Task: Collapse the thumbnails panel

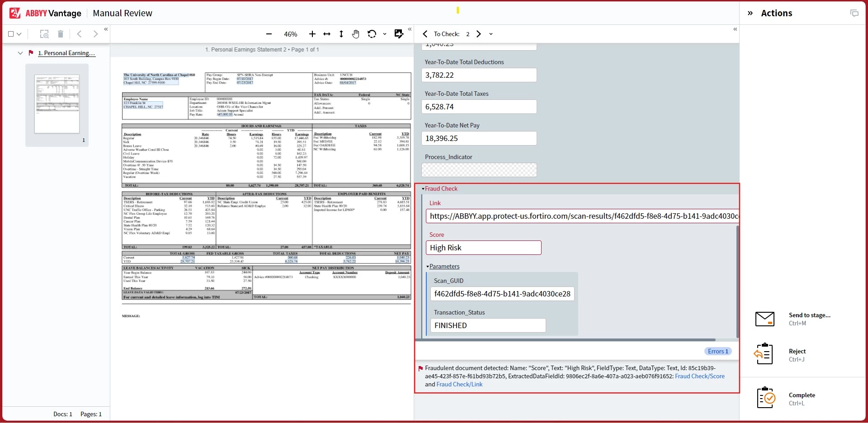Action: tap(106, 29)
